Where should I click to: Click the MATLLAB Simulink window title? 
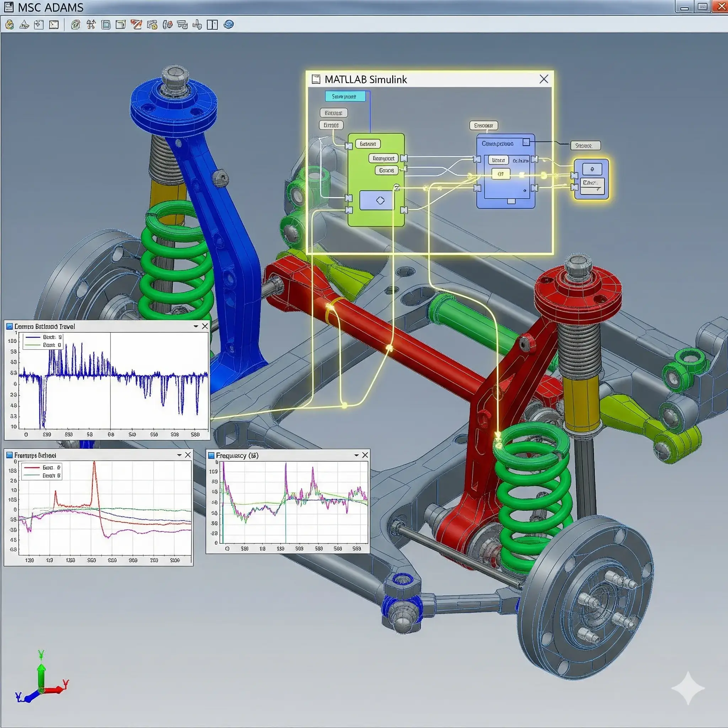pyautogui.click(x=365, y=80)
